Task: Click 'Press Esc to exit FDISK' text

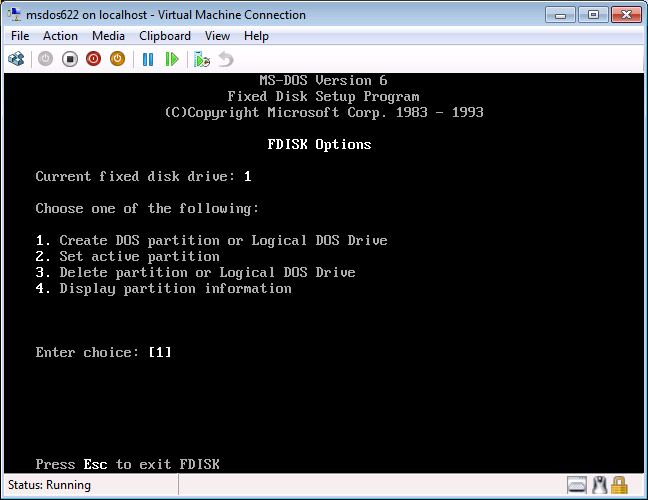Action: (x=128, y=464)
